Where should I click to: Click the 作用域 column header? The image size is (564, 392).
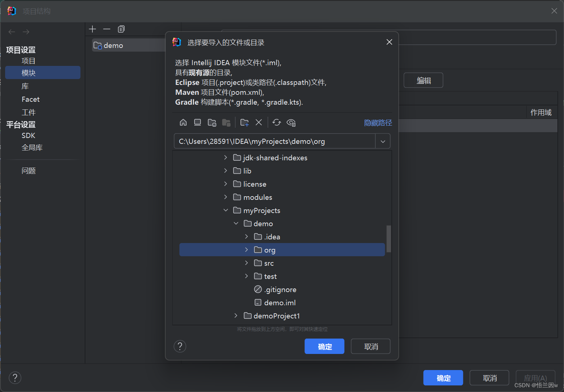click(541, 112)
